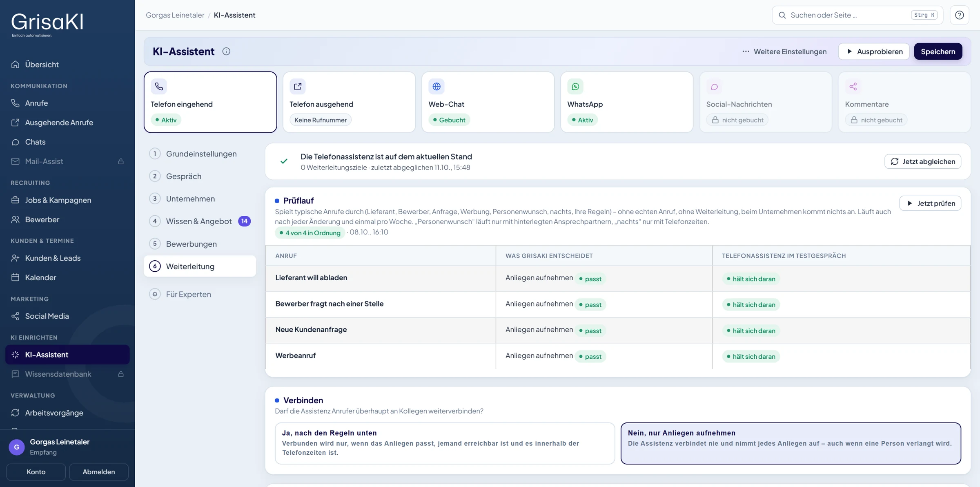Open Kalender in sidebar
The height and width of the screenshot is (487, 980).
click(x=67, y=278)
